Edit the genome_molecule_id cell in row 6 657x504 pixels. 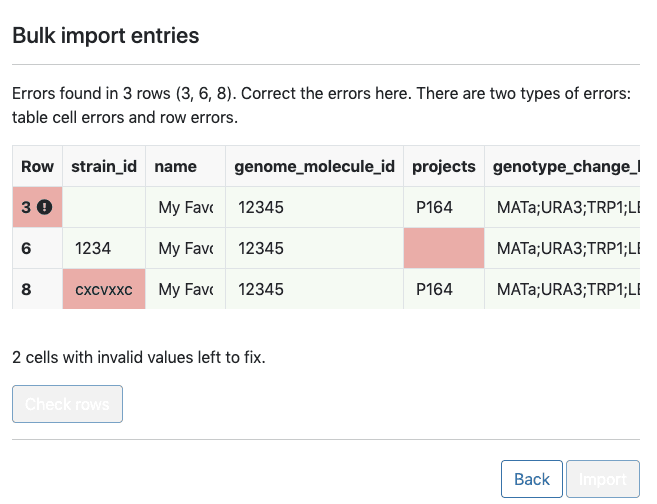314,248
